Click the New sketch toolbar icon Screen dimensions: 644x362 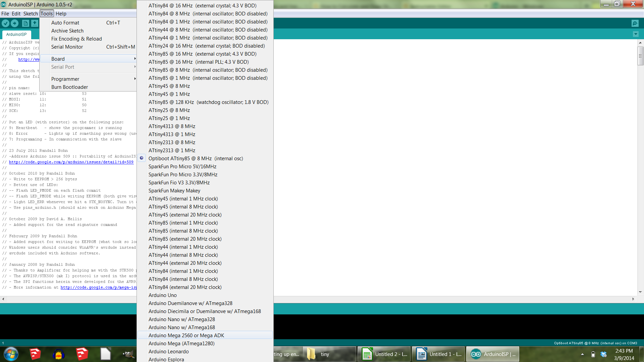pos(25,23)
